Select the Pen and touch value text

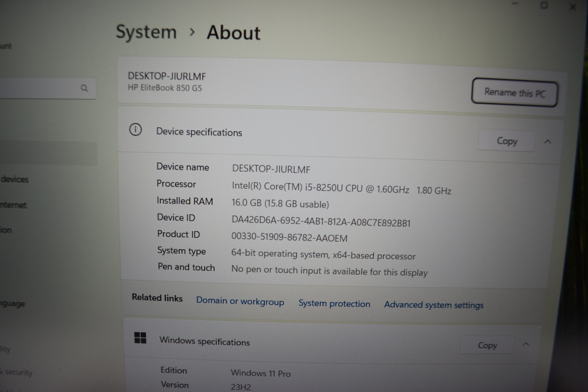point(329,271)
